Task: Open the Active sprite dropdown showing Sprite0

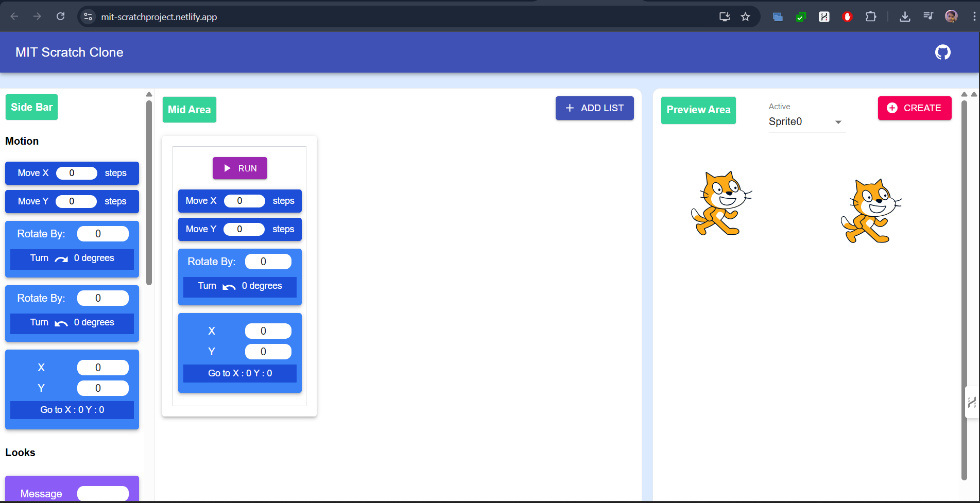Action: [x=807, y=122]
